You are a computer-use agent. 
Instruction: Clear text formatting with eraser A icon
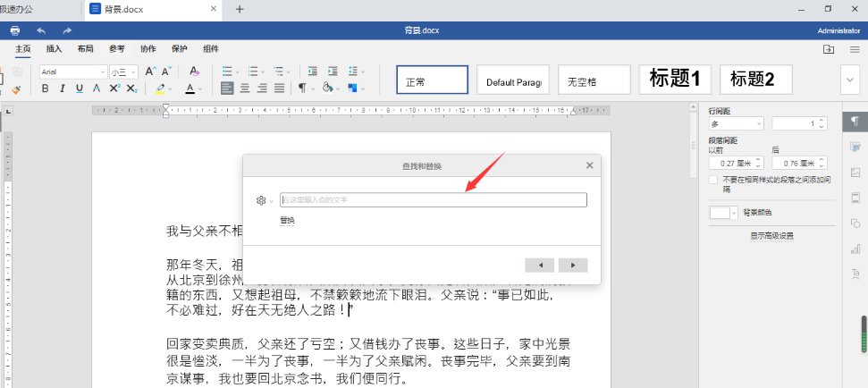(194, 72)
